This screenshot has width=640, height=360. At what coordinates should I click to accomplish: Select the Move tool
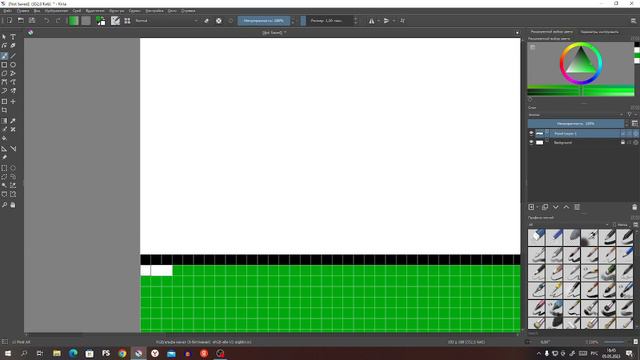(13, 101)
